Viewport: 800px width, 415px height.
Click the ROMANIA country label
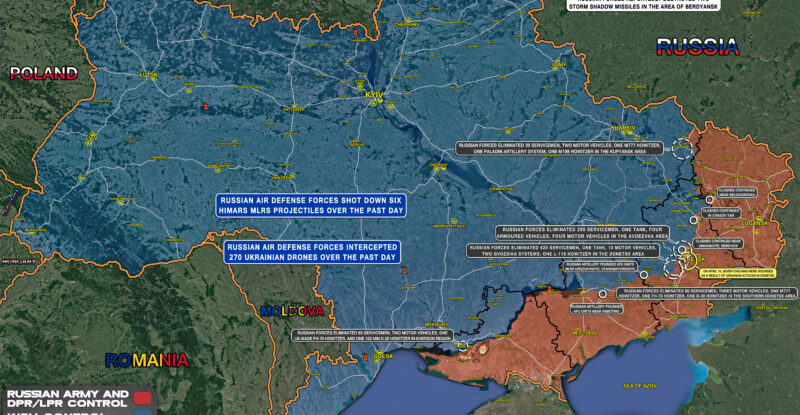[x=149, y=360]
